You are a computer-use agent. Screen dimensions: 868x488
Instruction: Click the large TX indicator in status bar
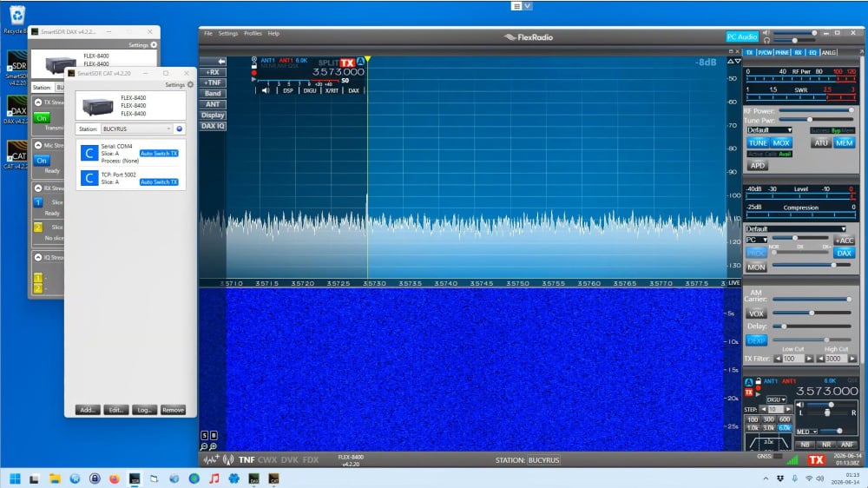tap(816, 459)
